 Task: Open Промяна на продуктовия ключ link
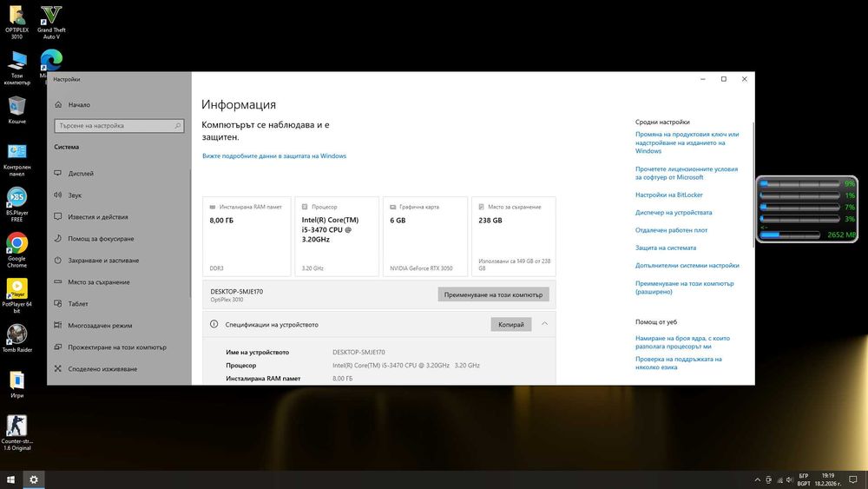(x=687, y=142)
